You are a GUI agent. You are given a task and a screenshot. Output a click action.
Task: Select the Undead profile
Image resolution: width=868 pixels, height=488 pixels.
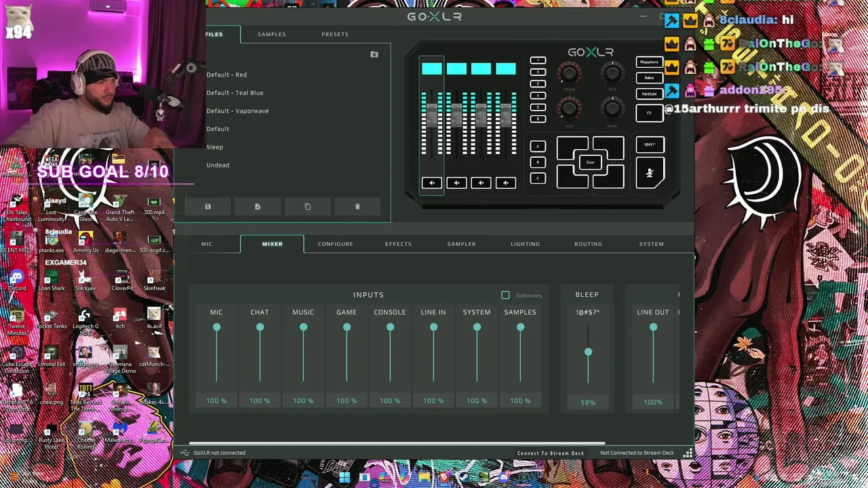[218, 165]
